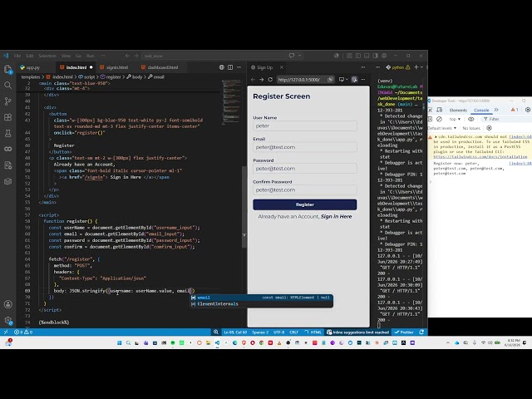Screen dimensions: 532x399
Task: Click the DevTools inspect element icon
Action: 431,110
